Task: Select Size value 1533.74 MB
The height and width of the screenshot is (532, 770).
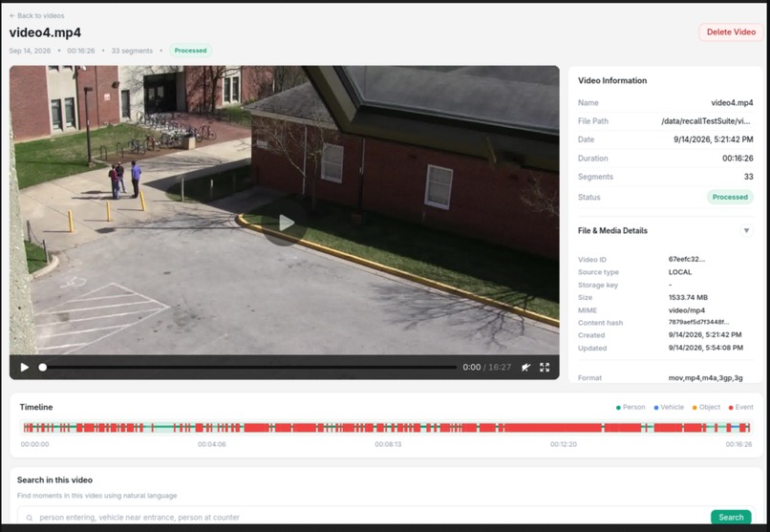Action: (688, 297)
